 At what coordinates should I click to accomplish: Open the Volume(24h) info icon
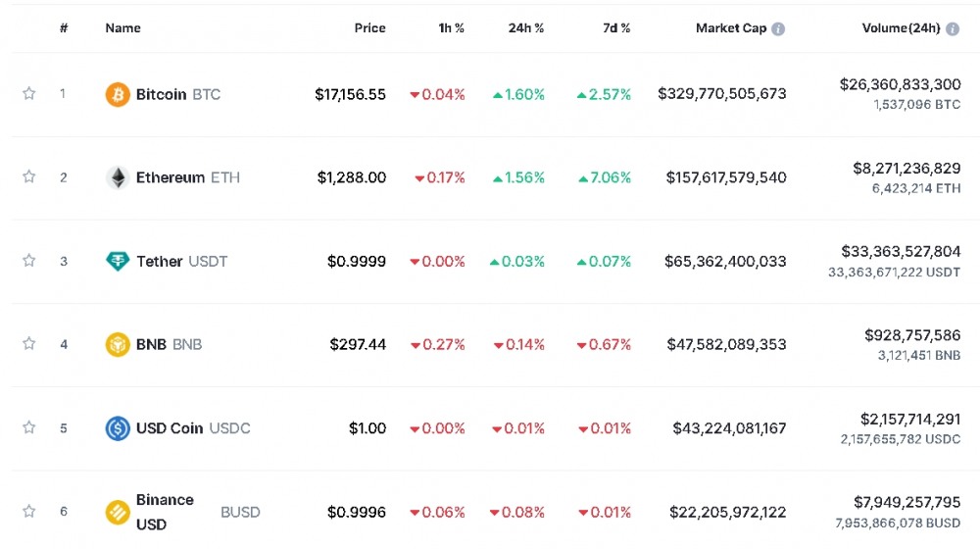pos(952,29)
